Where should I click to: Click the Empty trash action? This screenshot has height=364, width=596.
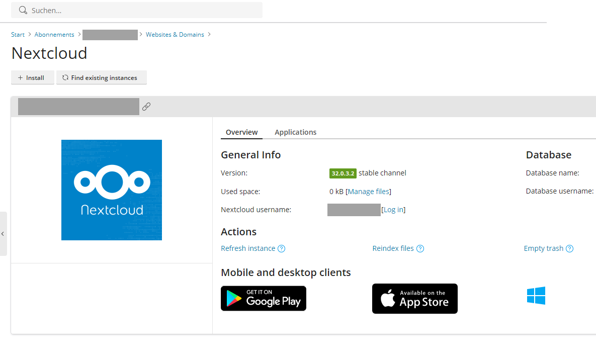(543, 248)
